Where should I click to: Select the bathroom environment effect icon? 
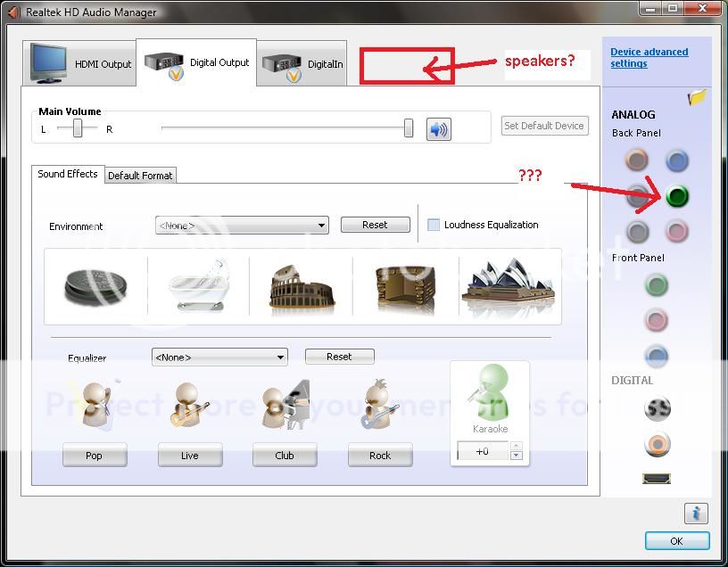[x=199, y=286]
